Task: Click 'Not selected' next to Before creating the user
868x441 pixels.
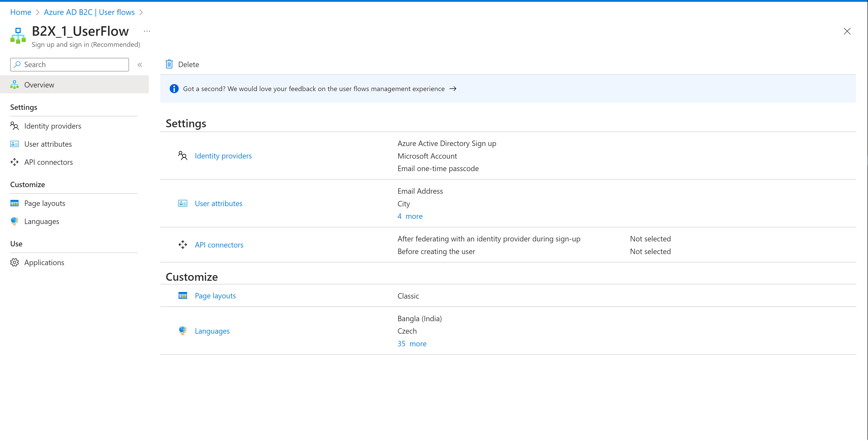Action: tap(650, 252)
